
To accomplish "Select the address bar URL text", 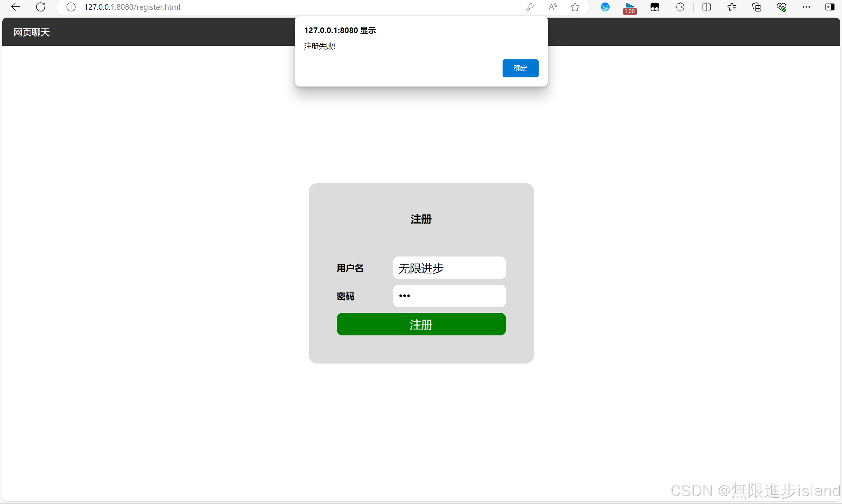I will [x=132, y=7].
